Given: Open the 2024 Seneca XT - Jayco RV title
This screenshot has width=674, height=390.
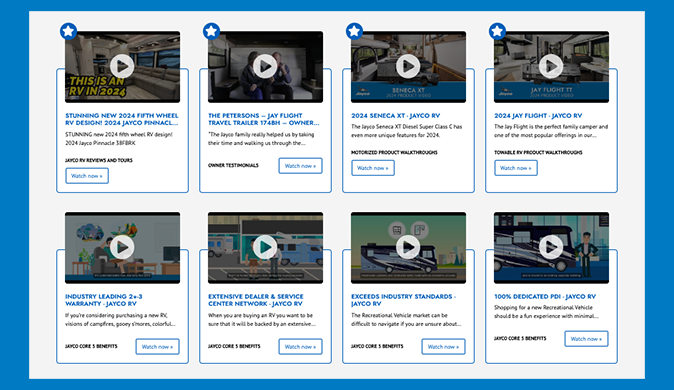Looking at the screenshot, I should pos(395,116).
